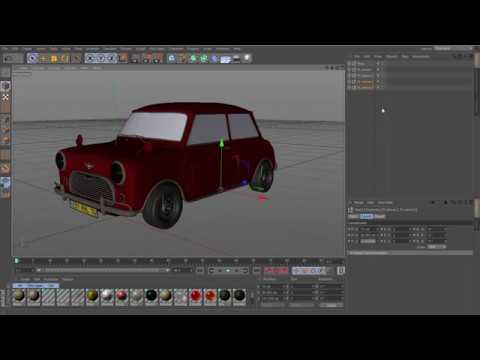Toggle the blue Snap icon in left sidebar

pos(6,182)
